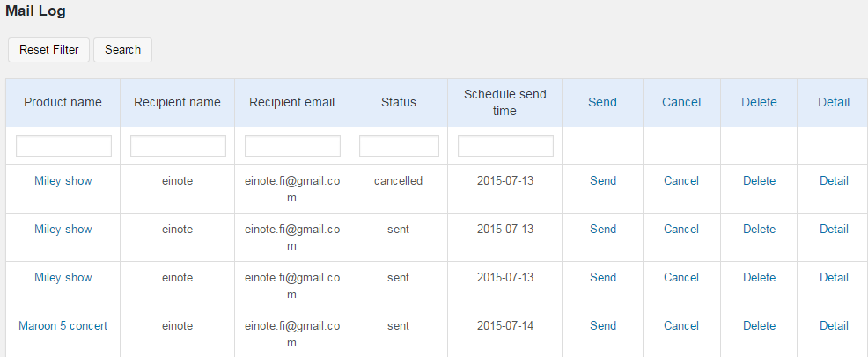Click the Detail column header link
Screen dimensions: 868x357
(x=834, y=102)
